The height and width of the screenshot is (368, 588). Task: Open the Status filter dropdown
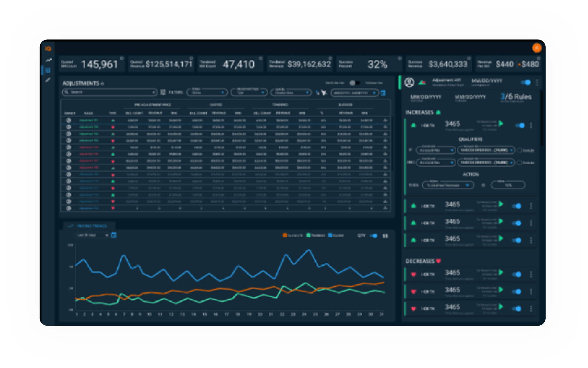tap(207, 93)
